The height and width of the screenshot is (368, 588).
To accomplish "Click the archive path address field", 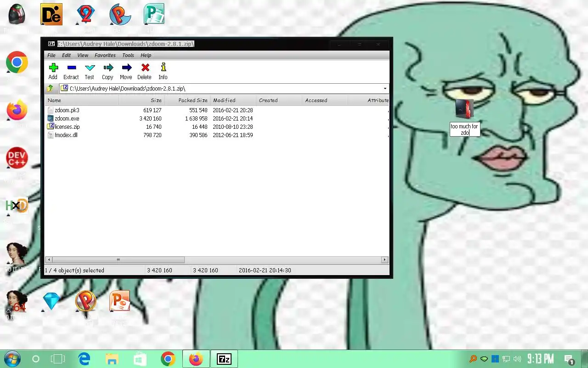I will pos(220,88).
